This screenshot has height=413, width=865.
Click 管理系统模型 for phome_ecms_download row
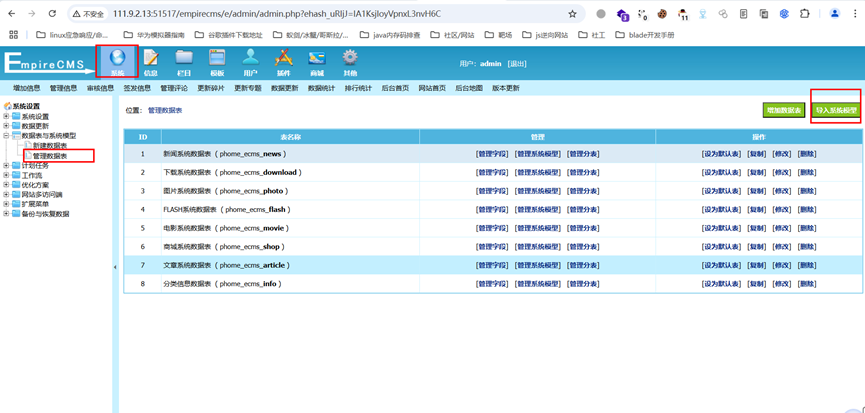tap(537, 173)
